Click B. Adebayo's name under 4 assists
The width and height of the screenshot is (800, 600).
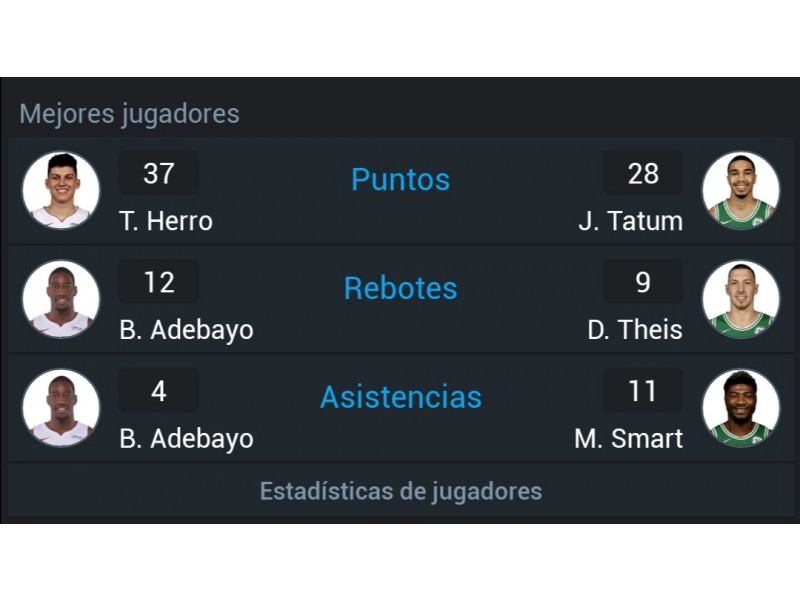click(186, 439)
